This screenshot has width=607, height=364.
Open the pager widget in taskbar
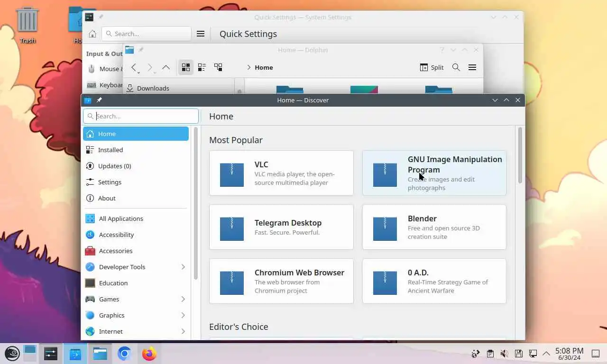click(30, 354)
